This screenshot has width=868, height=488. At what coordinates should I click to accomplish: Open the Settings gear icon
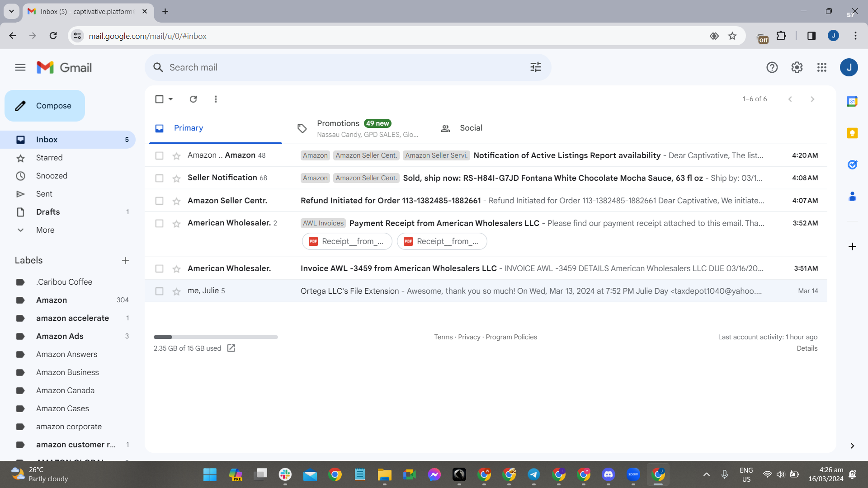point(797,67)
